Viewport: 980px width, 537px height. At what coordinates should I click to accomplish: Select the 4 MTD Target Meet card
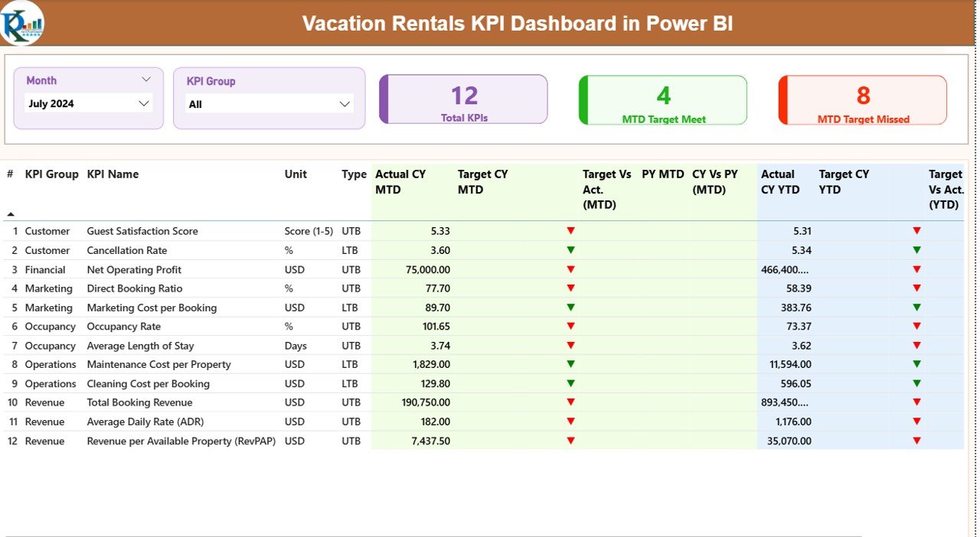point(662,99)
